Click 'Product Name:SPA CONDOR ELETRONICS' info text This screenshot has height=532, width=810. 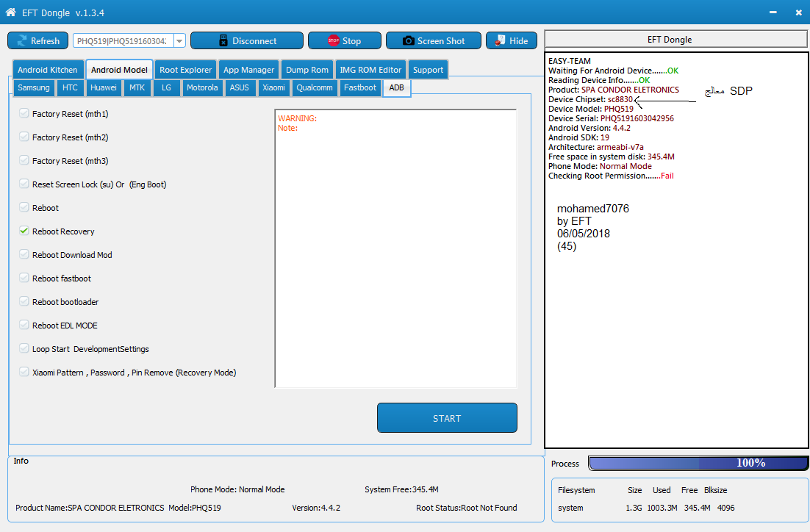(x=90, y=508)
